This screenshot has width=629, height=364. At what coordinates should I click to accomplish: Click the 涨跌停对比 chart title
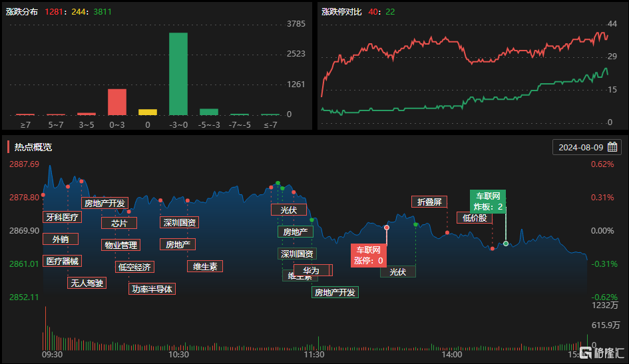[x=341, y=11]
